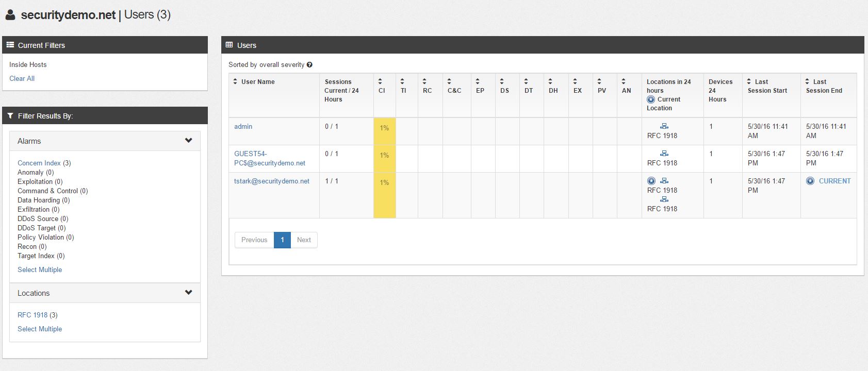Sort by CI column arrows

tap(380, 81)
